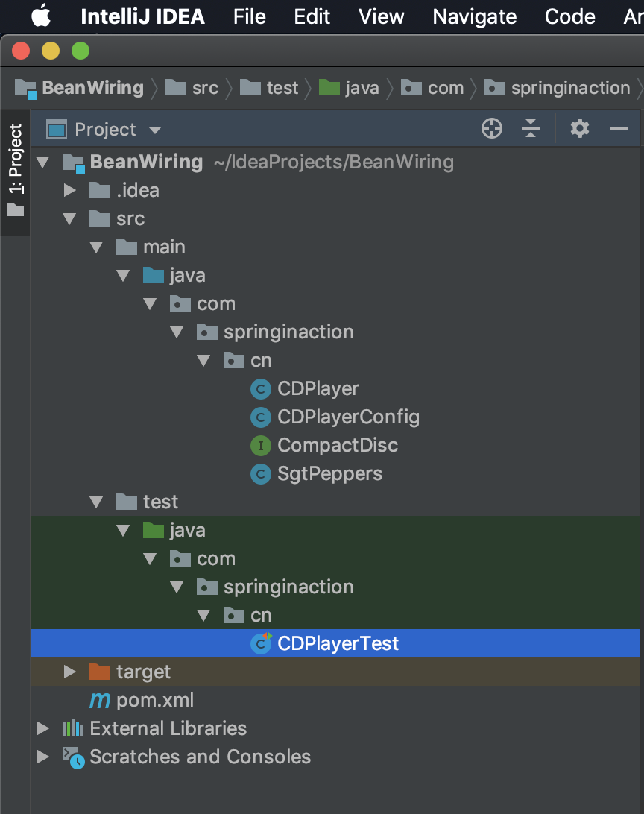The image size is (644, 814).
Task: Open Project panel settings gear
Action: (580, 129)
